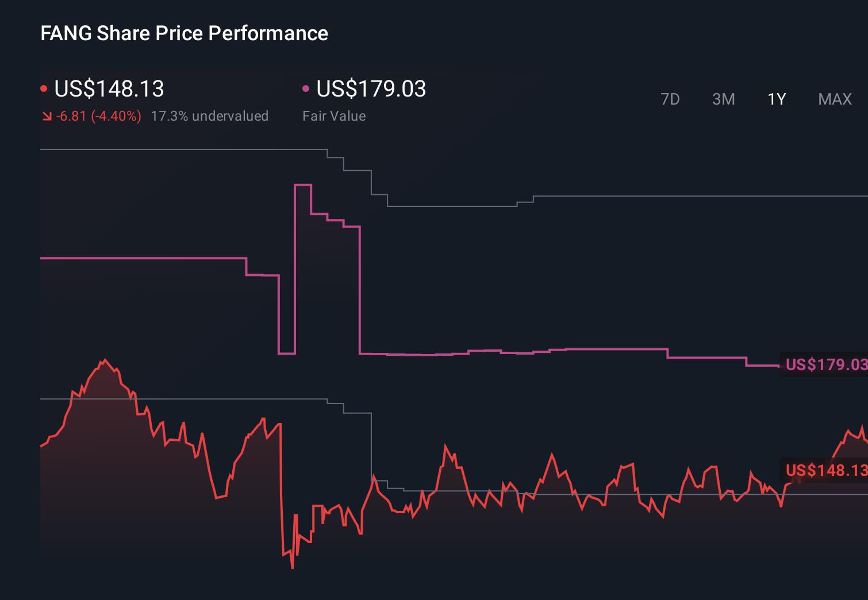This screenshot has width=868, height=600.
Task: Click the red downward trend arrow icon
Action: pyautogui.click(x=47, y=116)
